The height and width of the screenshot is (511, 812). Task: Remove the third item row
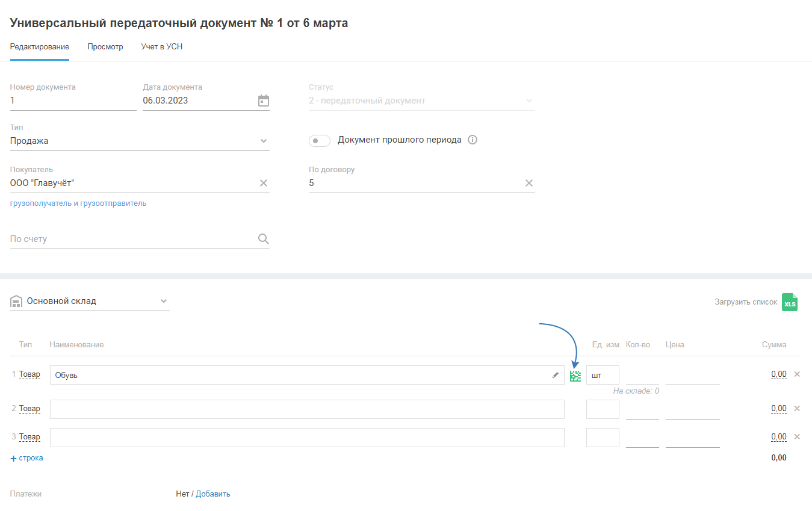[797, 437]
